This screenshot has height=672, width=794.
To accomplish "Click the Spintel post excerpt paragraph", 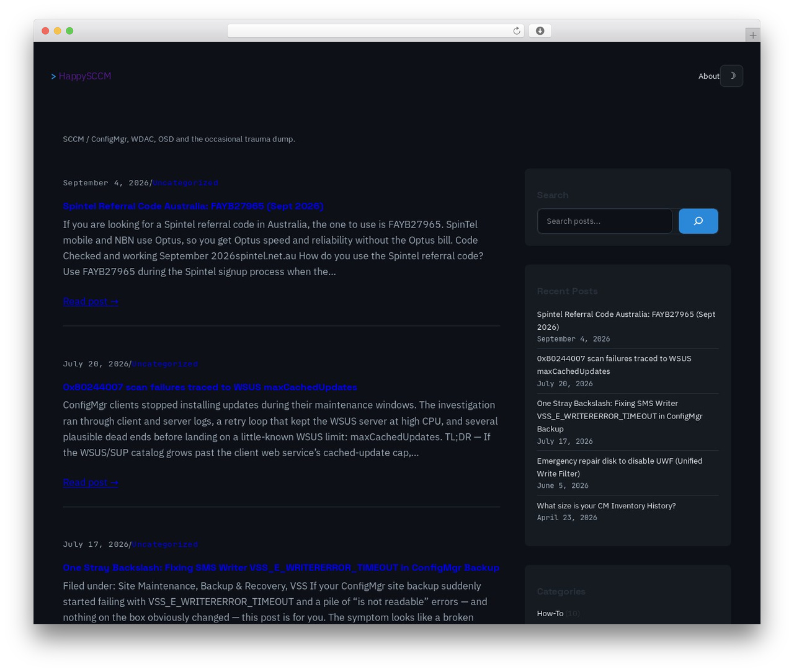I will (x=273, y=248).
